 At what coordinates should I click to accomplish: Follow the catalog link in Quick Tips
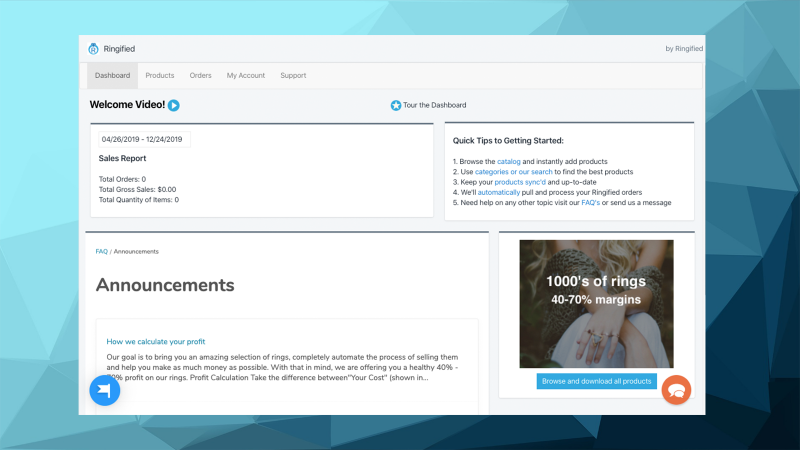(509, 161)
